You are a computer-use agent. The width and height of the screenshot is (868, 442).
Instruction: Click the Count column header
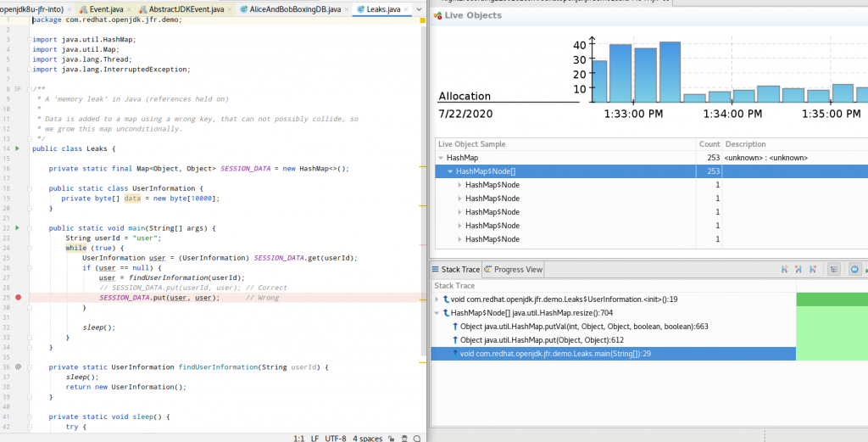click(x=709, y=144)
